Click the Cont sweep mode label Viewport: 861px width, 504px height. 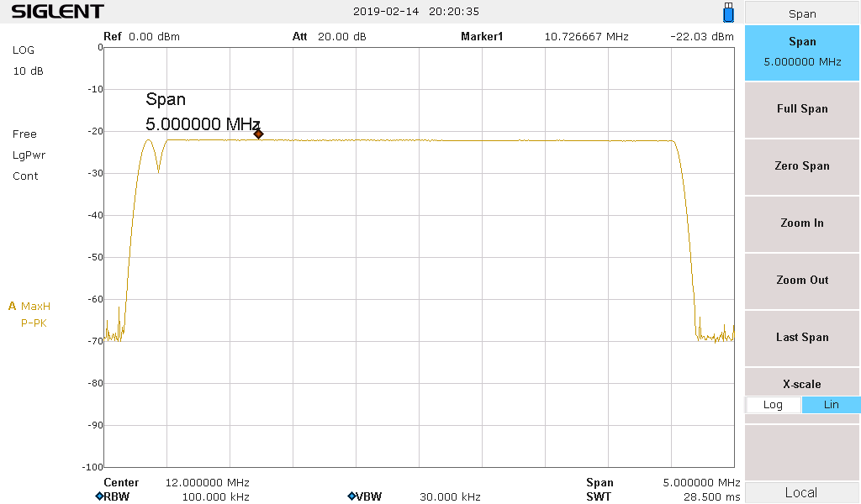[25, 176]
